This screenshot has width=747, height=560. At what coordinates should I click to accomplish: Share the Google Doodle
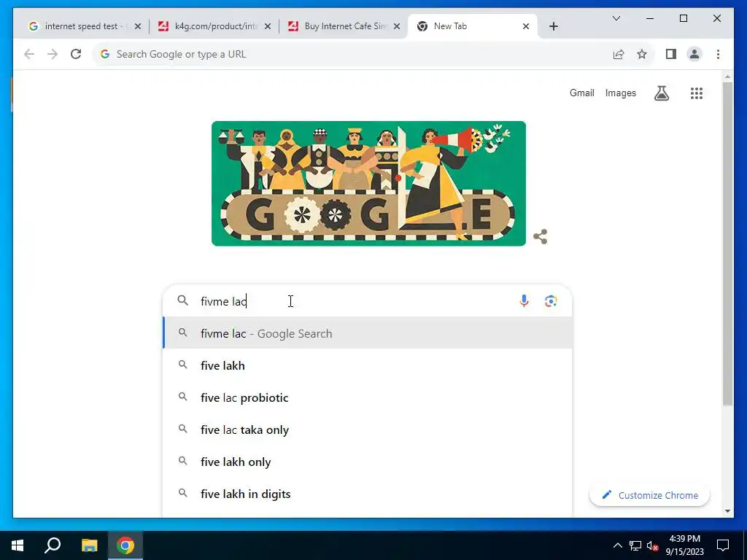[x=541, y=237]
